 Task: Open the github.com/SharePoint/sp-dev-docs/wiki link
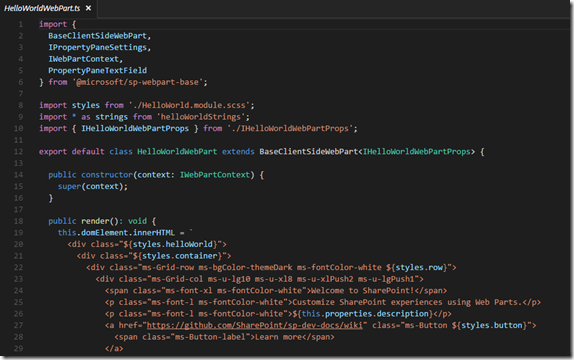255,325
